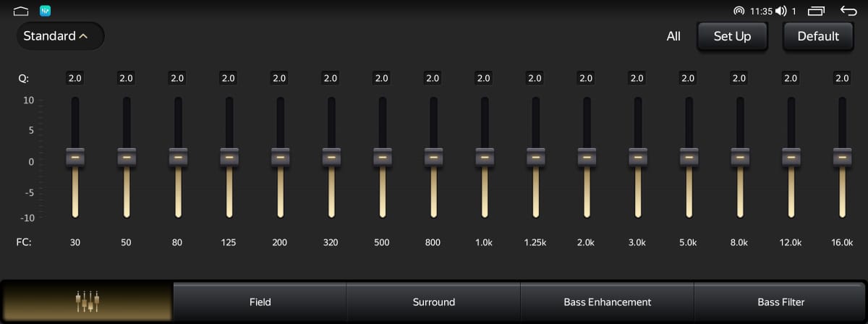Tap the teal app icon in status bar

tap(46, 11)
